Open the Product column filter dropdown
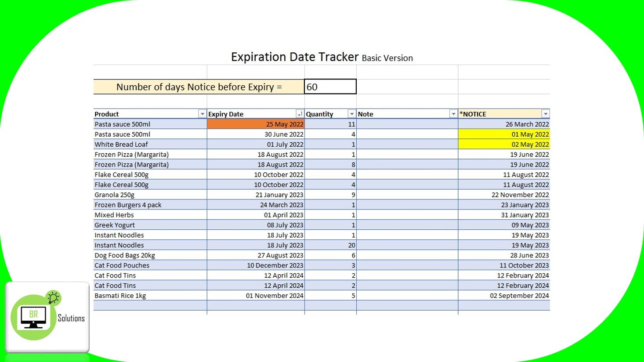Viewport: 644px width, 362px height. [x=202, y=113]
